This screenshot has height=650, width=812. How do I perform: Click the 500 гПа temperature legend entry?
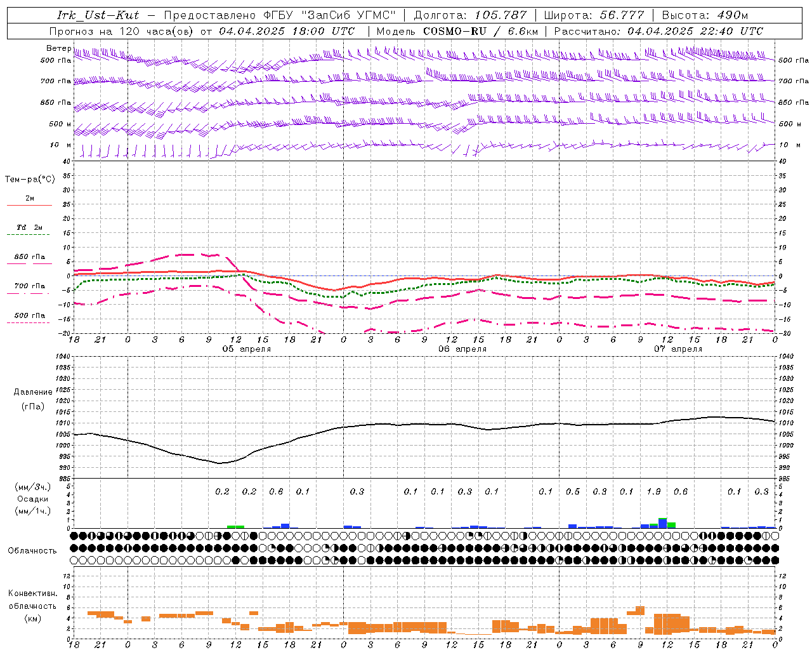(30, 315)
